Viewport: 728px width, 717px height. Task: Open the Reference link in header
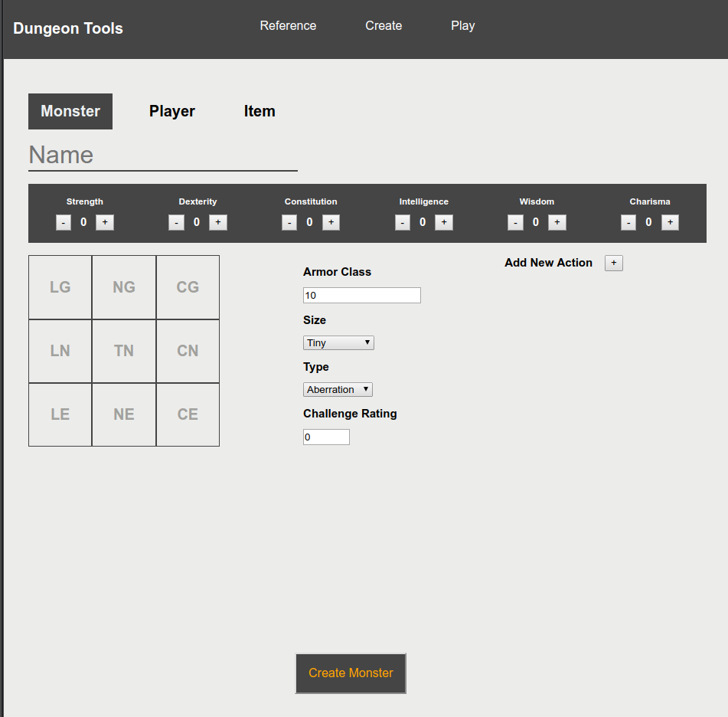[x=288, y=25]
